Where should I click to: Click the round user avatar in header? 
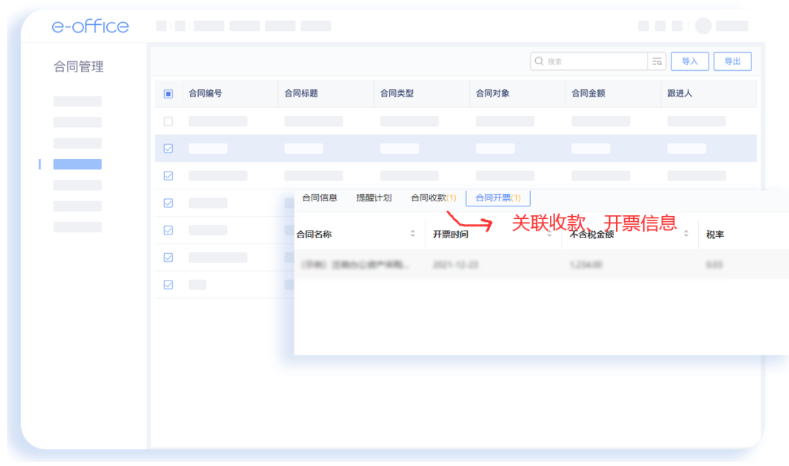click(703, 26)
